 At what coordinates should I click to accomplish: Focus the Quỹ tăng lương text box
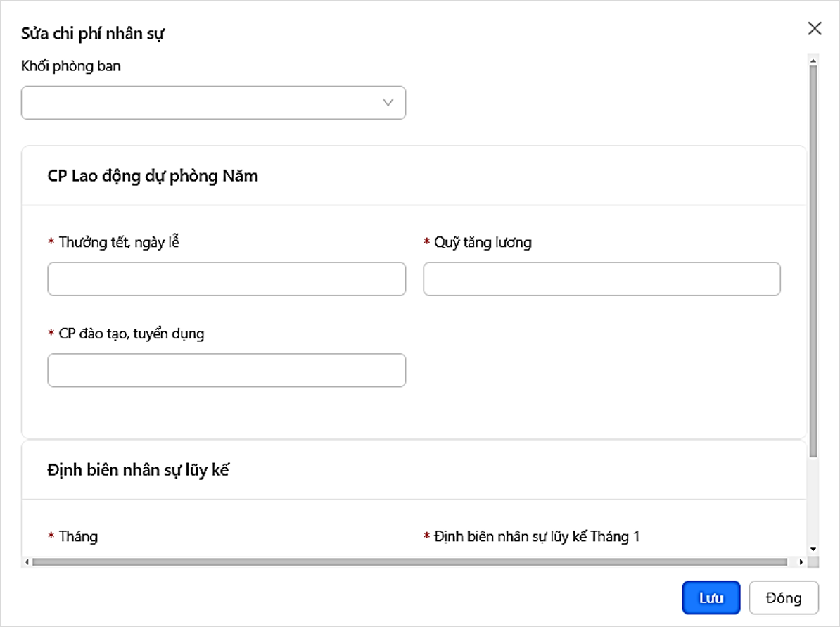click(x=602, y=279)
